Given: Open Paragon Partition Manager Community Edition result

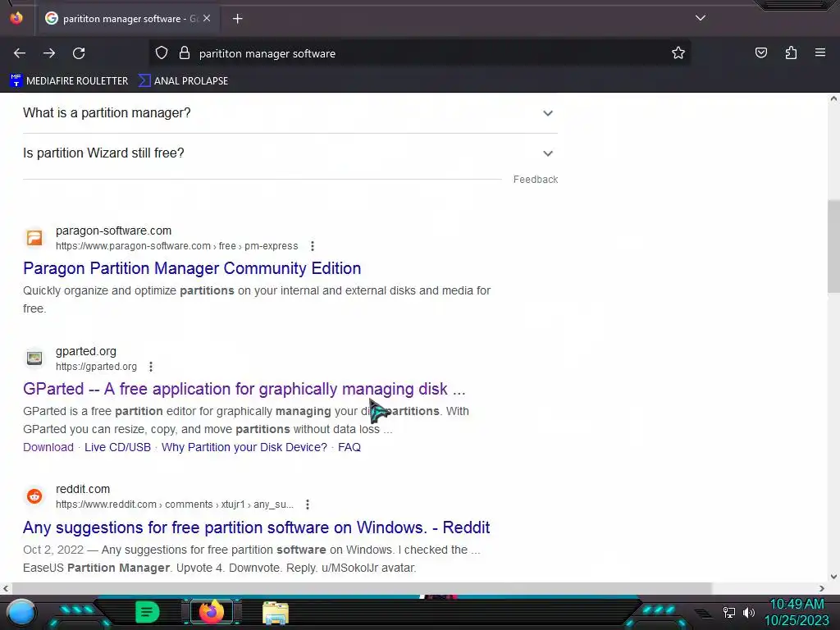Looking at the screenshot, I should coord(192,268).
